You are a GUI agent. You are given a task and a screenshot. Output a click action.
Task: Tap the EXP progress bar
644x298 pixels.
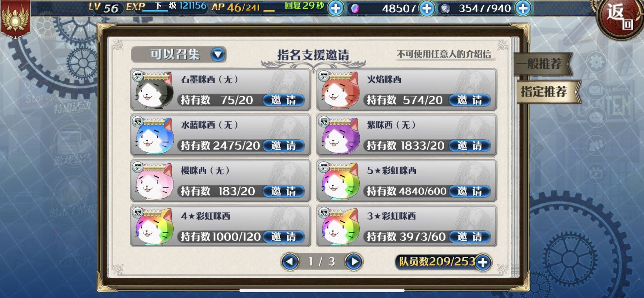point(156,11)
